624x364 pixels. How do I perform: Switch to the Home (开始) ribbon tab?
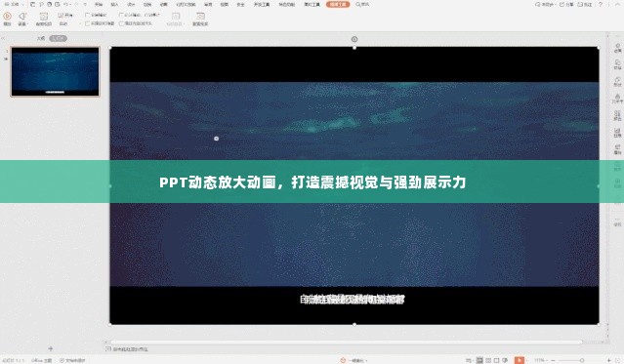coord(99,4)
